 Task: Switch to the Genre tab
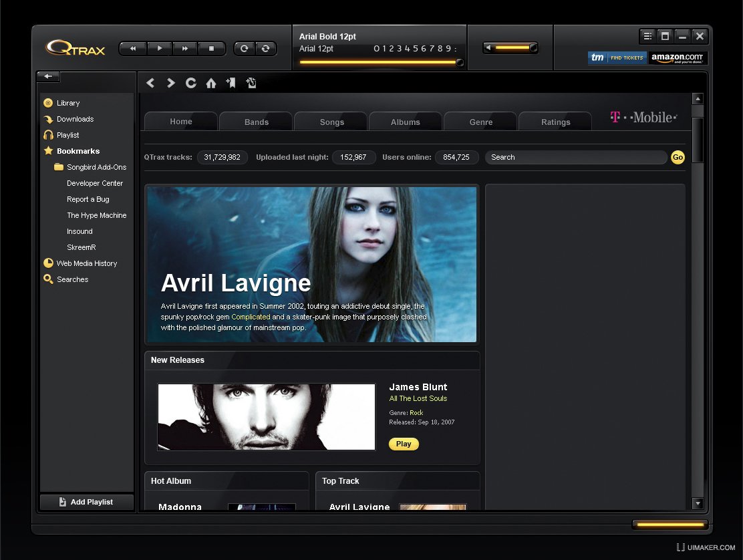click(x=480, y=122)
